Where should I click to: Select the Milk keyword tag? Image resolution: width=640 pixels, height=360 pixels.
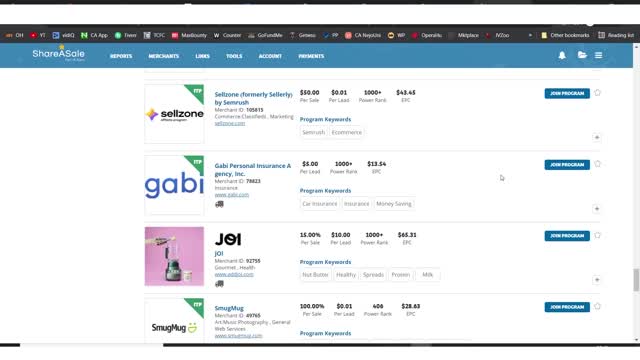pos(427,275)
